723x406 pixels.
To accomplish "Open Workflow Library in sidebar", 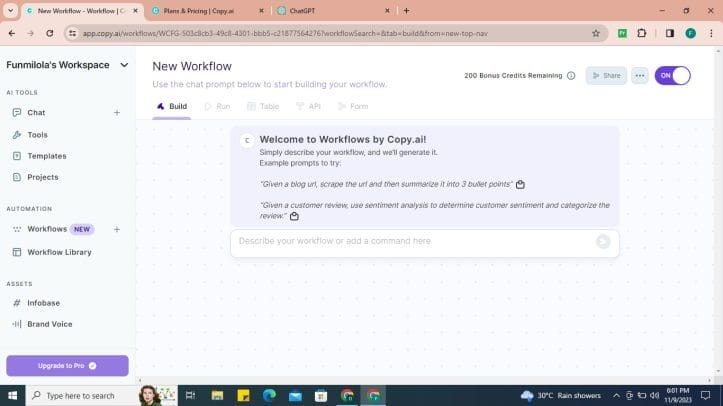I will point(59,252).
